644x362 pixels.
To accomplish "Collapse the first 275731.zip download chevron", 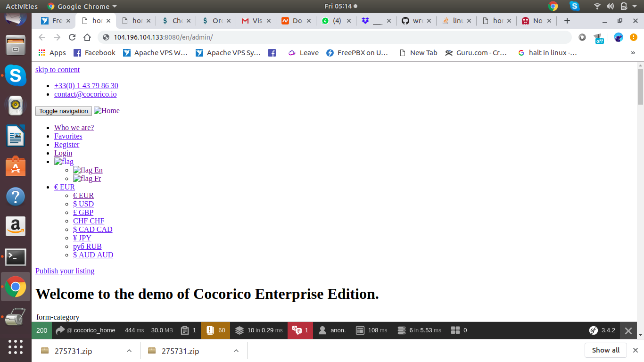I will coord(129,351).
